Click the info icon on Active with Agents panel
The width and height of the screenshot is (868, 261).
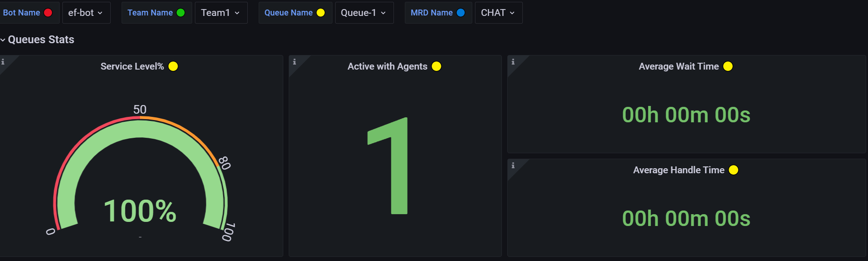tap(295, 62)
